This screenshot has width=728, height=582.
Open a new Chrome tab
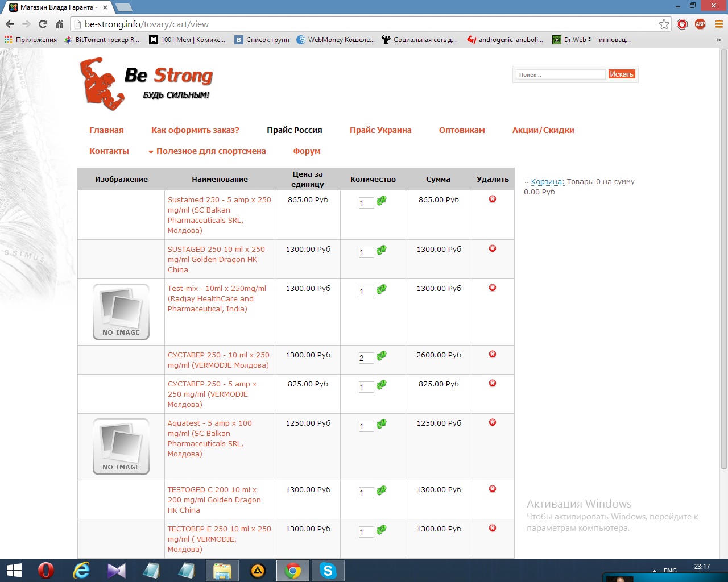[x=123, y=7]
